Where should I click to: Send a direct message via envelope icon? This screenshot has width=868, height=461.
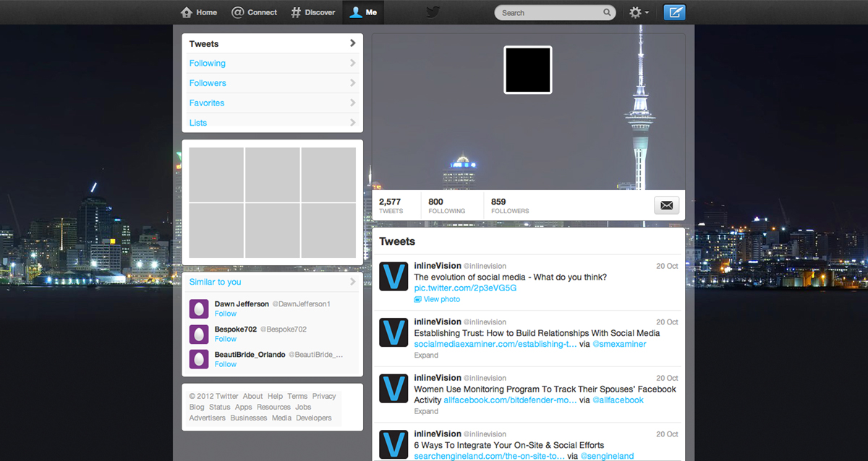coord(666,205)
